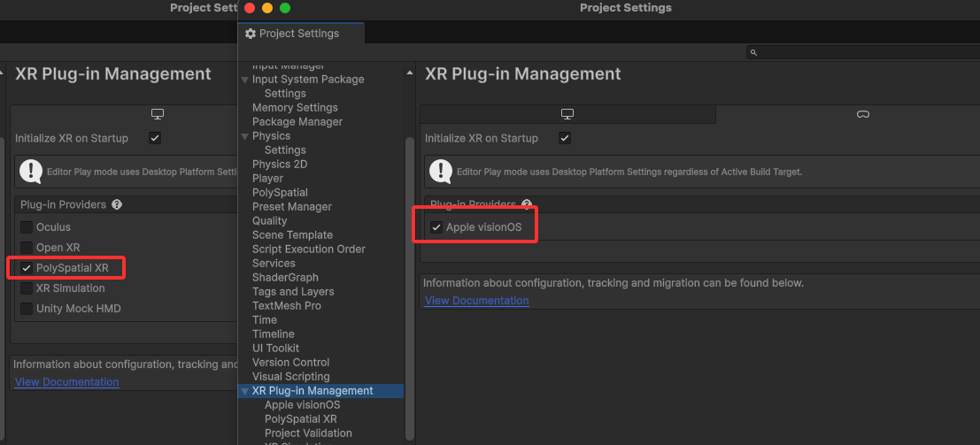Select the desktop monitor platform tab in right window
The width and height of the screenshot is (980, 445).
pyautogui.click(x=567, y=114)
